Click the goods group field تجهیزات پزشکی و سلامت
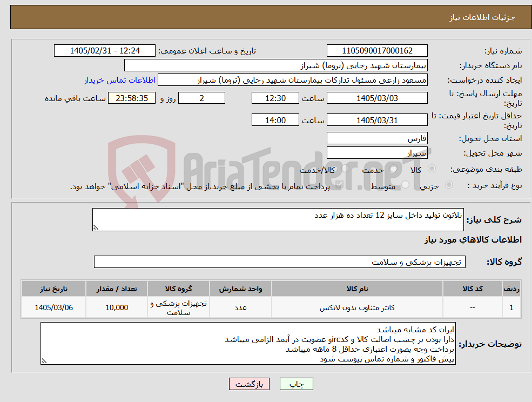 tap(280, 262)
